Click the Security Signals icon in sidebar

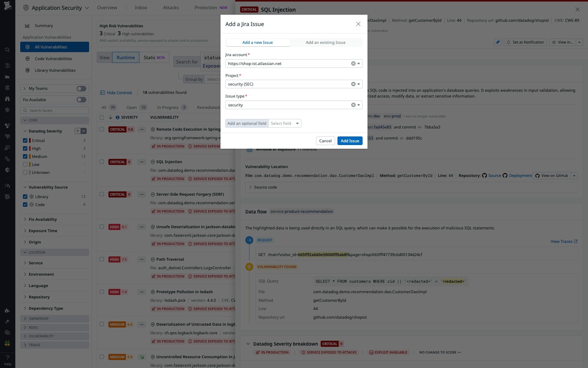tap(7, 169)
